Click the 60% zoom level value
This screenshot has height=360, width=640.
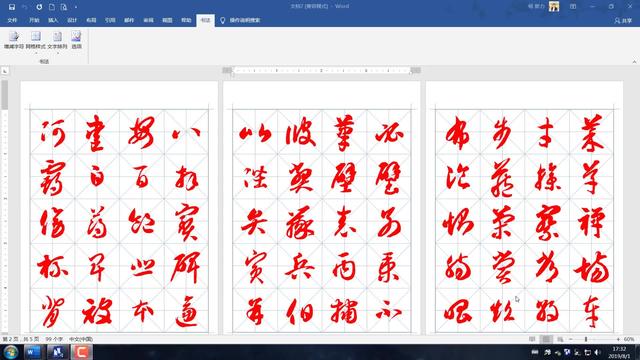click(629, 339)
